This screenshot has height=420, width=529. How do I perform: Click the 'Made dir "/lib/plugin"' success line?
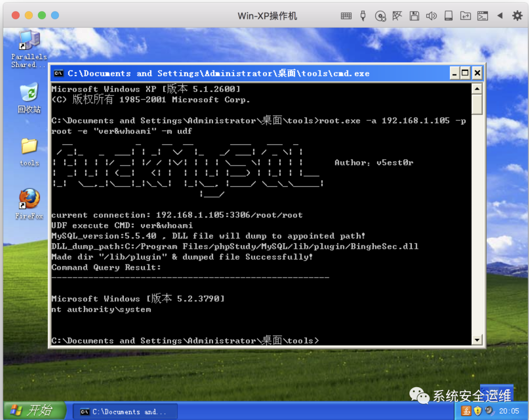[182, 257]
